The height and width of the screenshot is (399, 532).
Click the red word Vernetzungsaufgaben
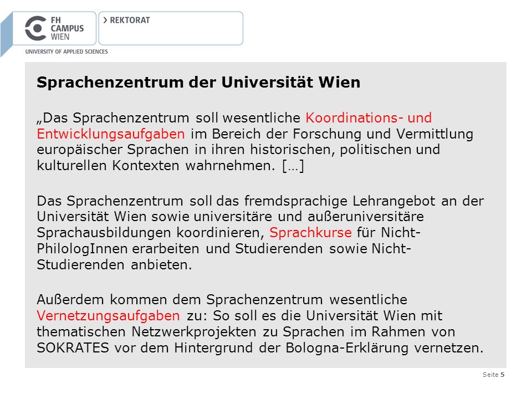pyautogui.click(x=108, y=316)
